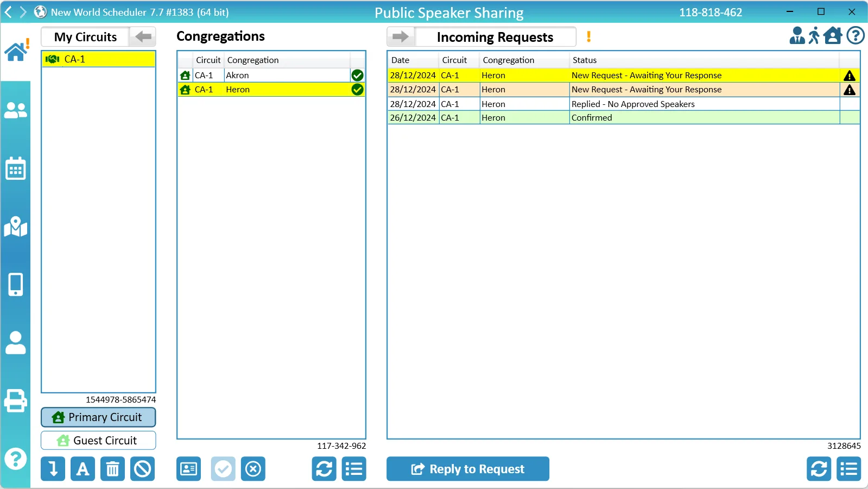Click the block circuit prohibition icon
868x489 pixels.
click(x=143, y=469)
